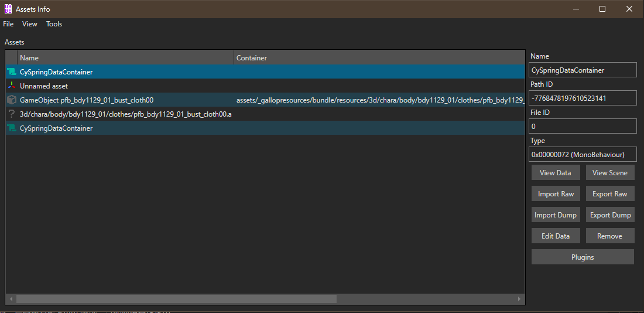Viewport: 644px width, 313px height.
Task: Open the File menu
Action: 8,24
